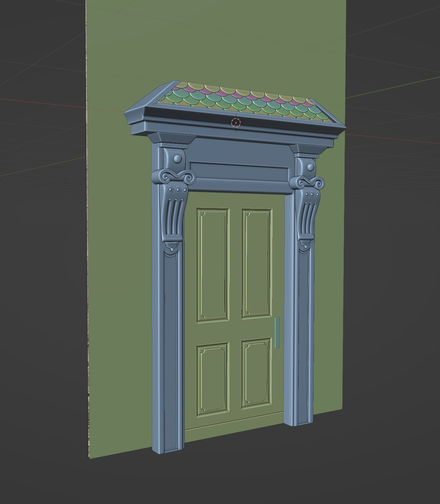Click the 3D cursor crosshair on the cornice

(236, 123)
